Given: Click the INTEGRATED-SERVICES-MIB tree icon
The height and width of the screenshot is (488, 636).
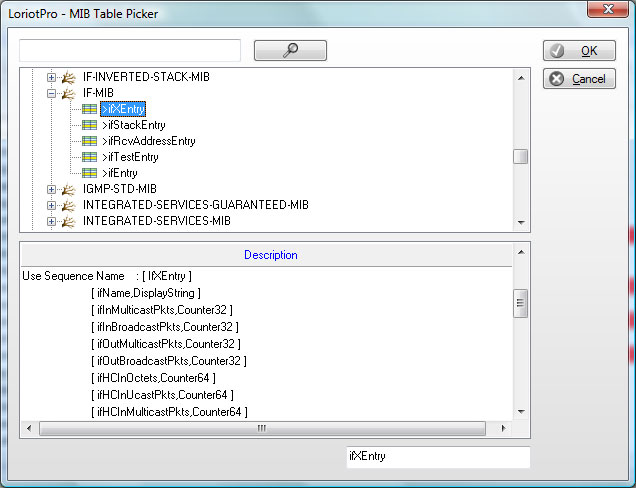Looking at the screenshot, I should click(x=69, y=221).
